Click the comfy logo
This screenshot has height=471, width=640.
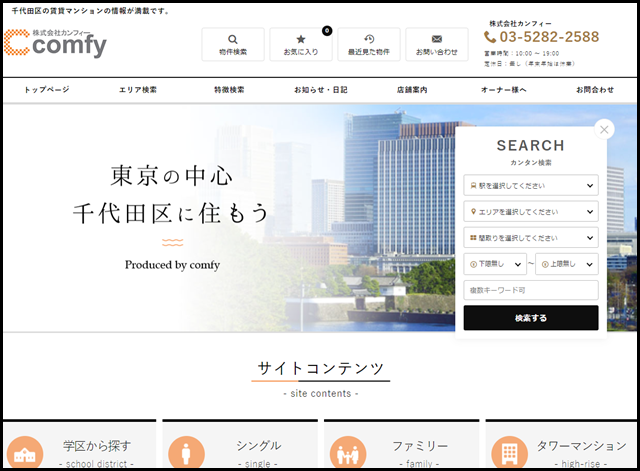click(56, 43)
